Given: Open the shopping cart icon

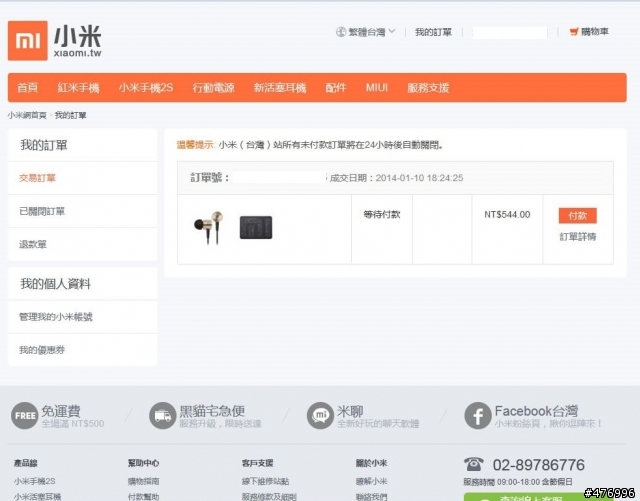Looking at the screenshot, I should [x=574, y=31].
